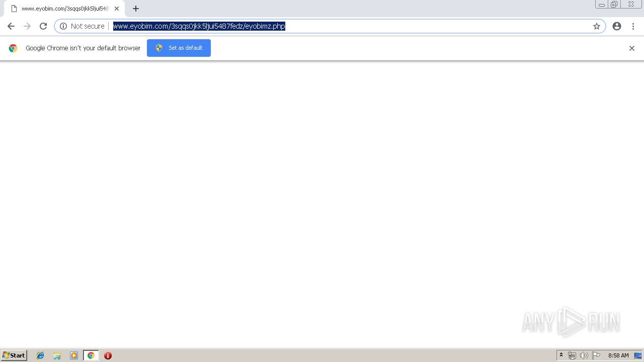The width and height of the screenshot is (644, 362).
Task: Open the volume speaker tray icon
Action: pyautogui.click(x=584, y=355)
